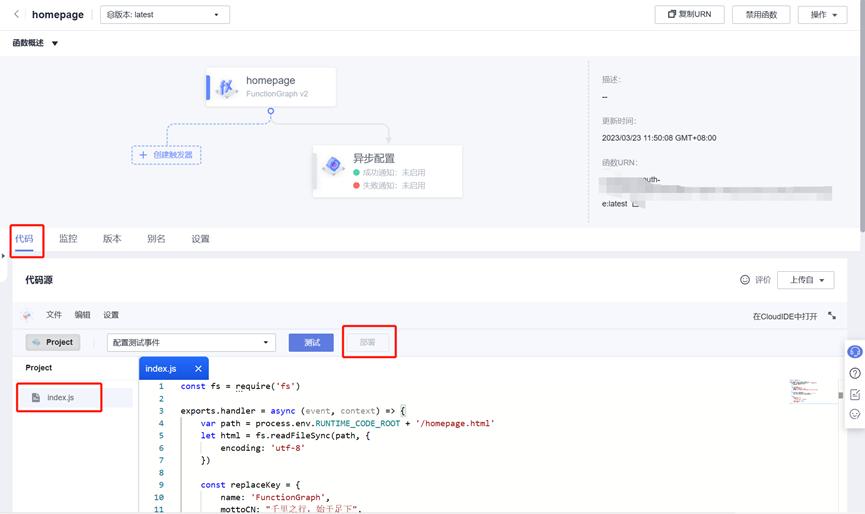This screenshot has width=865, height=514.
Task: Click the help question mark icon
Action: 855,373
